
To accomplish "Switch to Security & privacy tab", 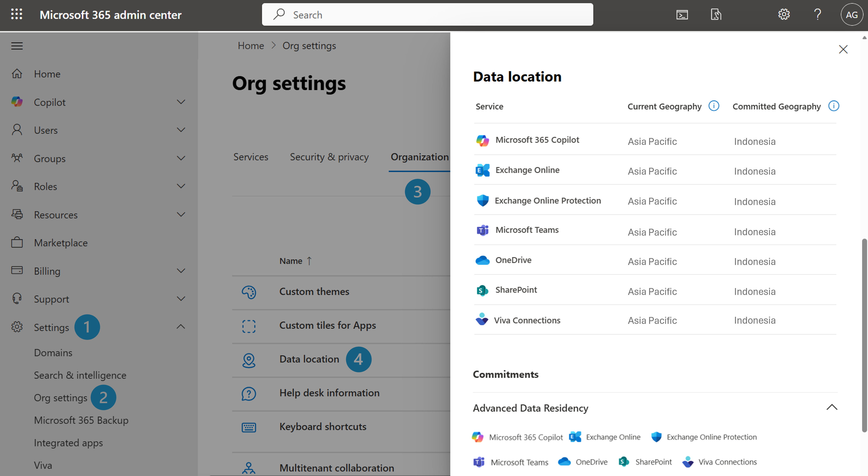I will click(329, 157).
